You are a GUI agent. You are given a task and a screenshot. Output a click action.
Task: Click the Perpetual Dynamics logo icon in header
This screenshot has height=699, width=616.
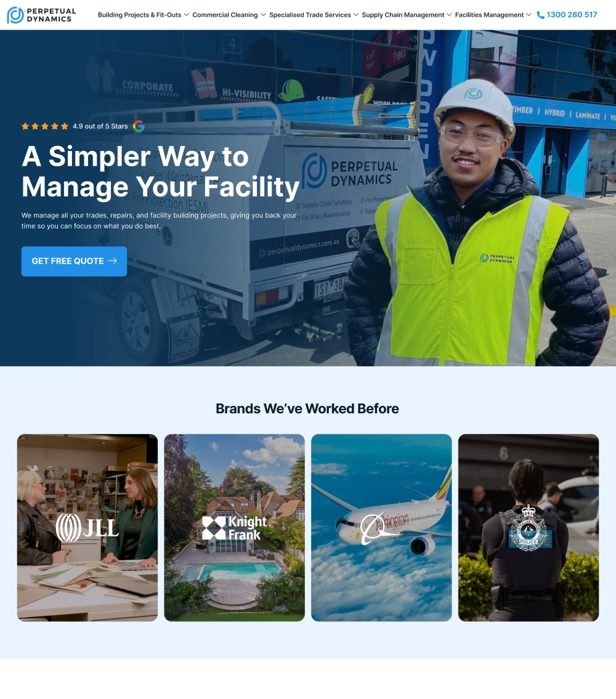click(x=15, y=15)
